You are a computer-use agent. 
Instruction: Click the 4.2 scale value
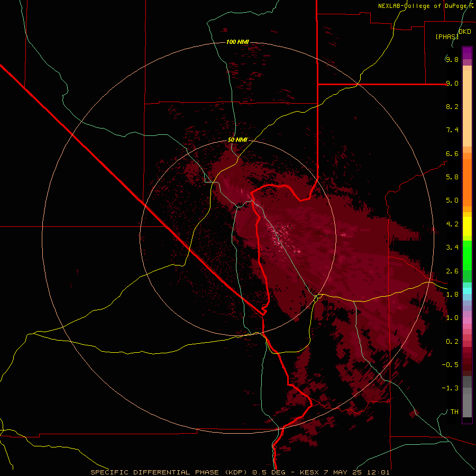point(452,224)
